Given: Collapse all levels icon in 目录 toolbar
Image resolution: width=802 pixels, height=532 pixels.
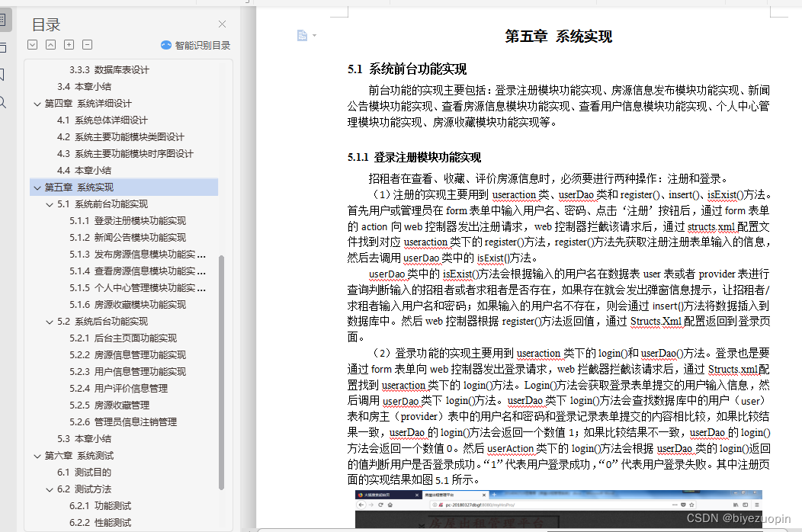Looking at the screenshot, I should click(50, 44).
